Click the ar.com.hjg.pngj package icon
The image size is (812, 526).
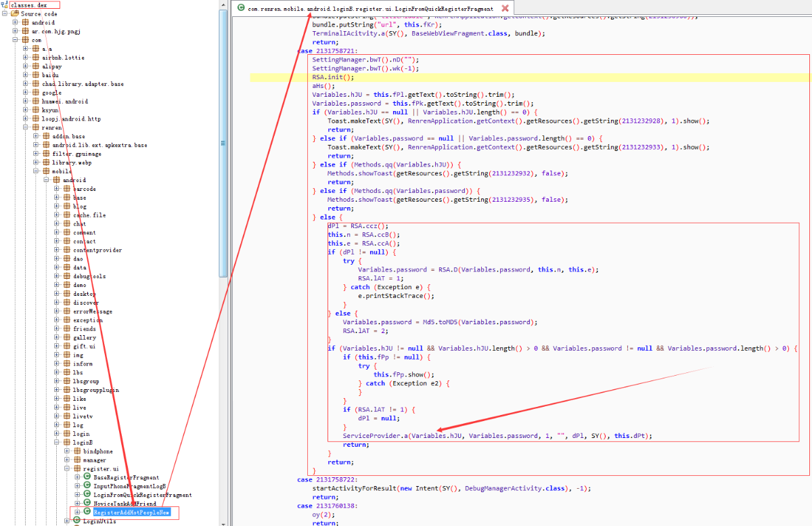[x=26, y=31]
